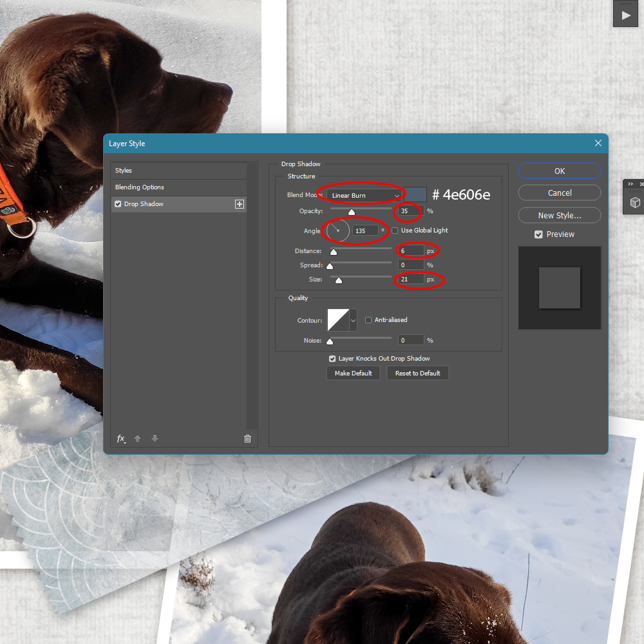
Task: Click the angle dial control
Action: tap(337, 231)
